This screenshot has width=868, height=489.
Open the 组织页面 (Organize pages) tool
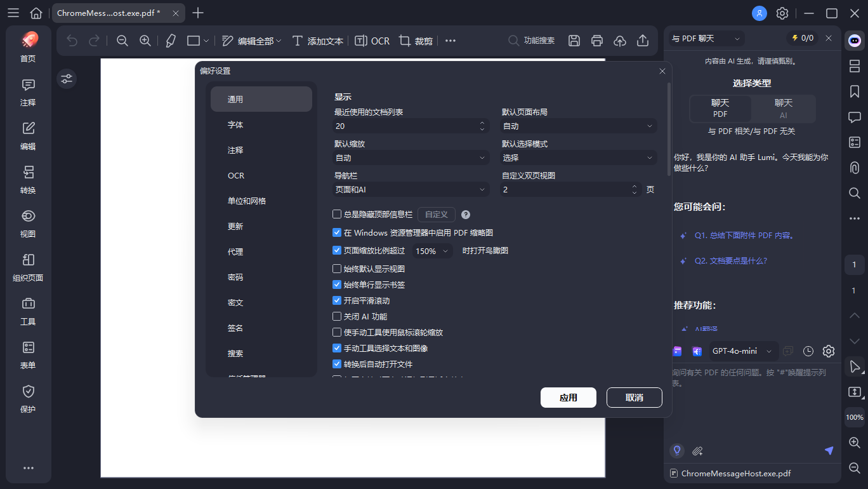pyautogui.click(x=28, y=268)
